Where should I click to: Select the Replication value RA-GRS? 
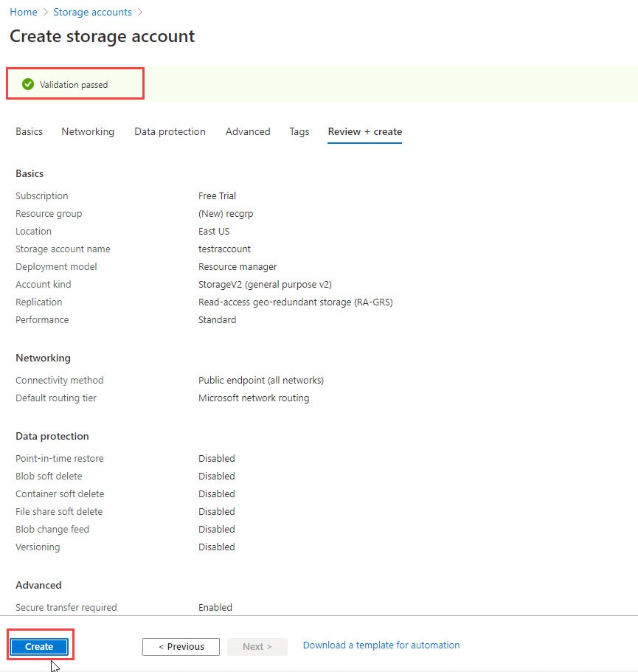[x=295, y=302]
